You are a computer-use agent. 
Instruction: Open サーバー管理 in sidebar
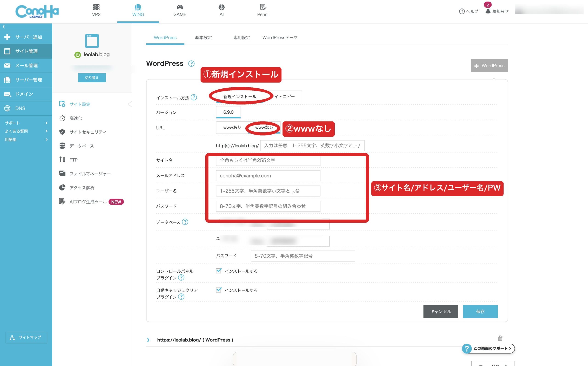[26, 80]
